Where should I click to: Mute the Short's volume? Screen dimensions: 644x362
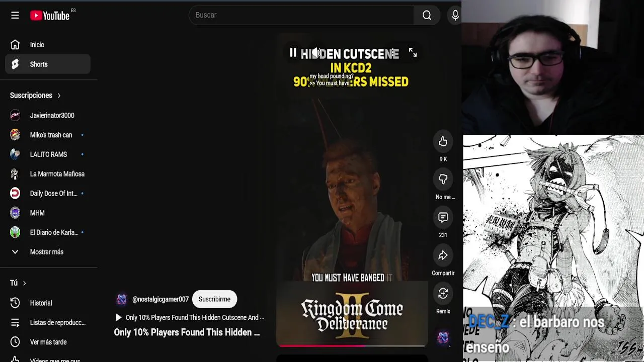(316, 52)
